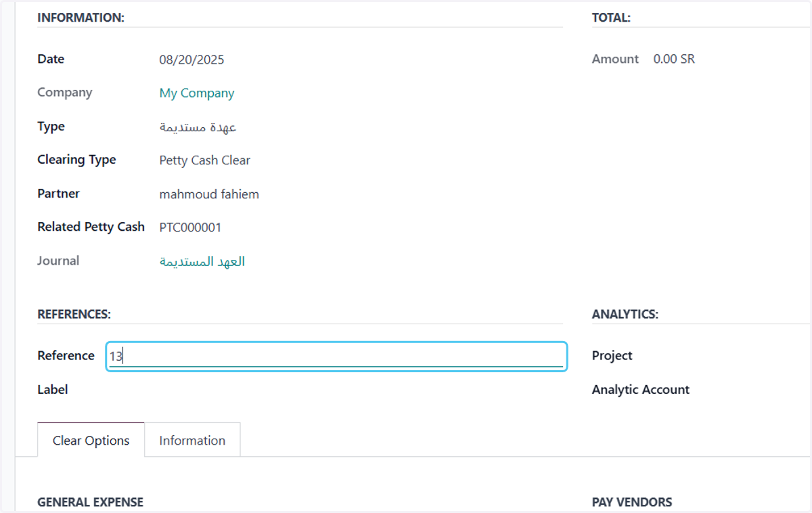
Task: Click the date value 08/20/2025
Action: point(191,60)
